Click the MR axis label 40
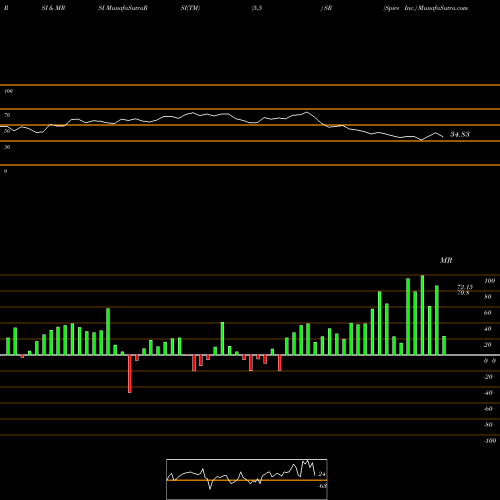The width and height of the screenshot is (500, 500). (488, 329)
